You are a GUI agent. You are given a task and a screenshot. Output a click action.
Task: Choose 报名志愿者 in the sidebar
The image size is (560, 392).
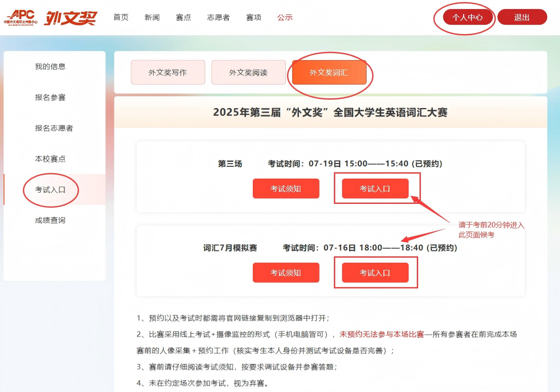click(54, 128)
